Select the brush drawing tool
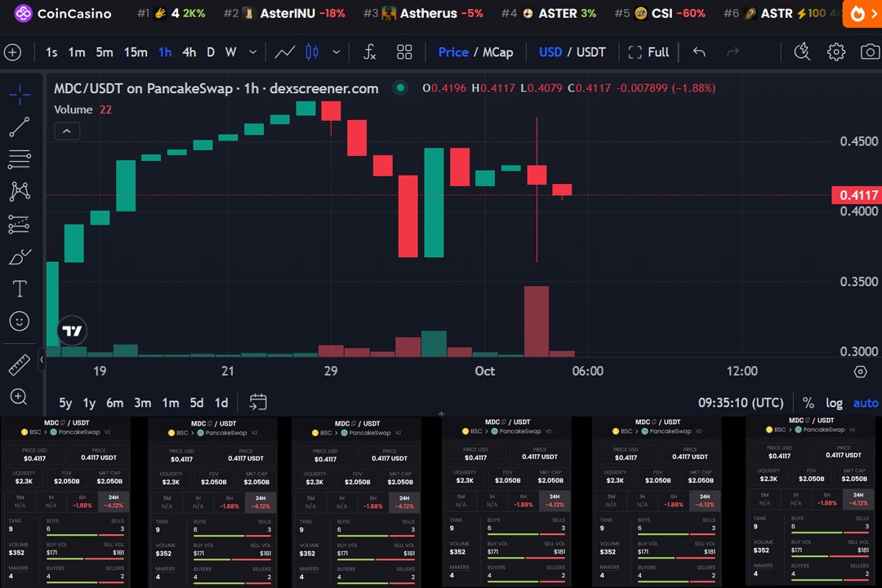 [19, 256]
